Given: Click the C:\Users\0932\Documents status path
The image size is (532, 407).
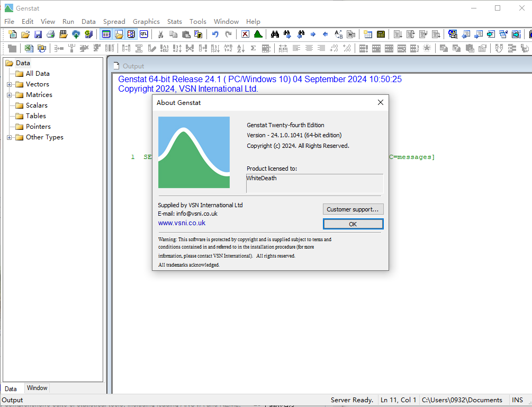Looking at the screenshot, I should 462,400.
